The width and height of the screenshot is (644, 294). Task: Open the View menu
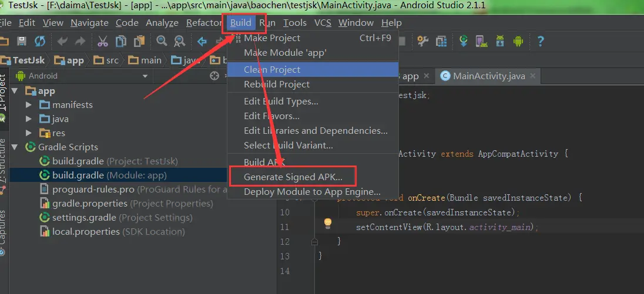pyautogui.click(x=53, y=23)
